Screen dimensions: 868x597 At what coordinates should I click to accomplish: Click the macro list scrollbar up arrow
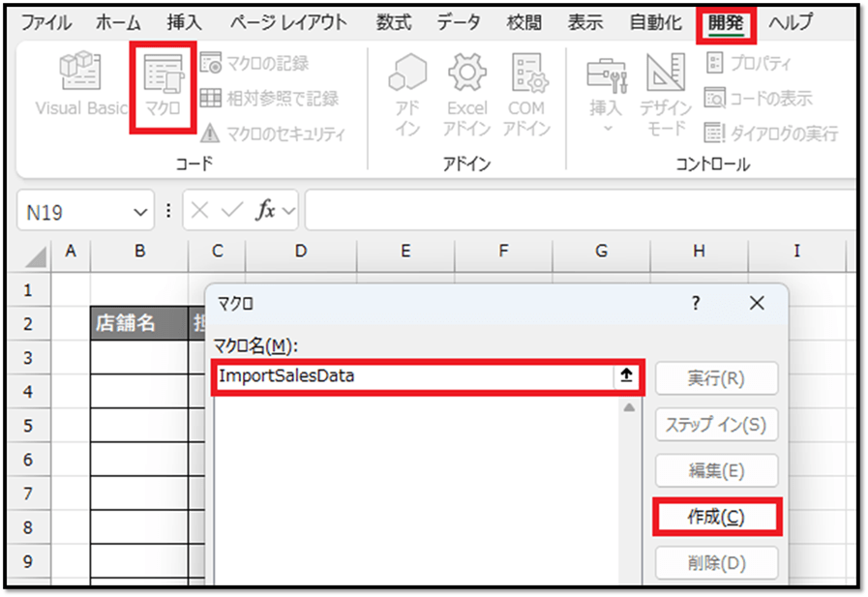(628, 409)
